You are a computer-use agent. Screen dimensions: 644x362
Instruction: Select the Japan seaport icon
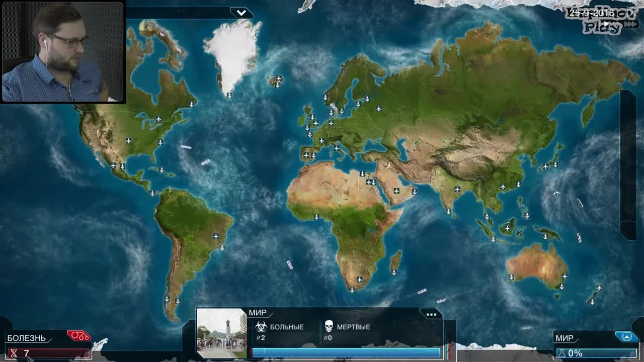click(555, 164)
